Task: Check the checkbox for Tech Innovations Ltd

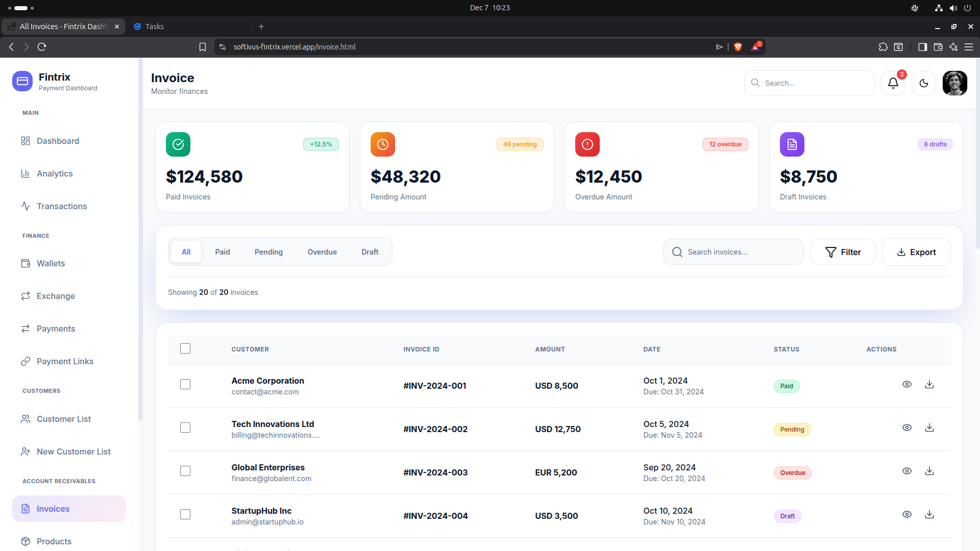Action: coord(185,428)
